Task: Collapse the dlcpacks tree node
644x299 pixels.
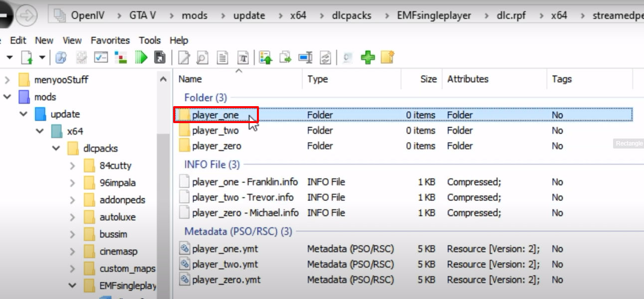Action: (x=56, y=149)
